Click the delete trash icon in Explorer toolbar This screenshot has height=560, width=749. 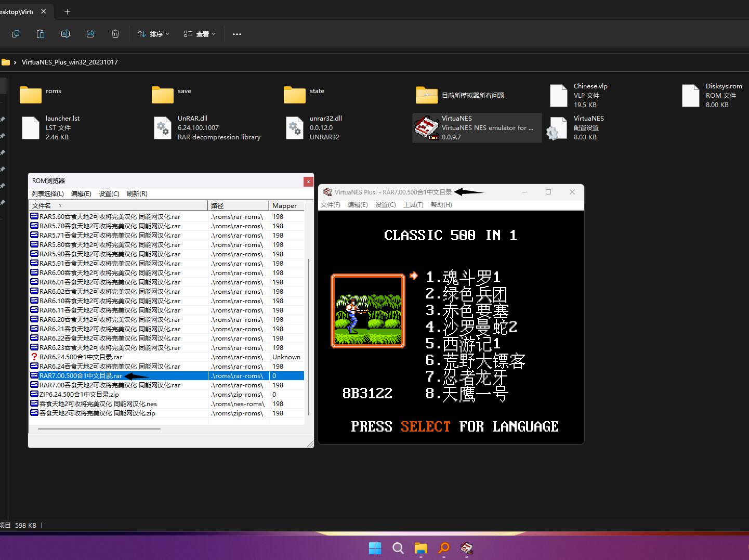pos(115,34)
